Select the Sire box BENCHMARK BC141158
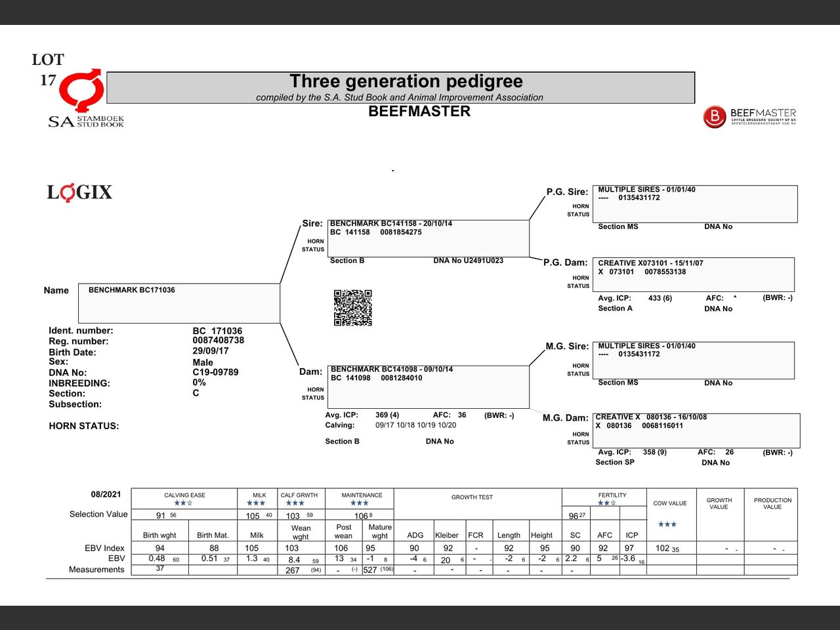 [428, 239]
